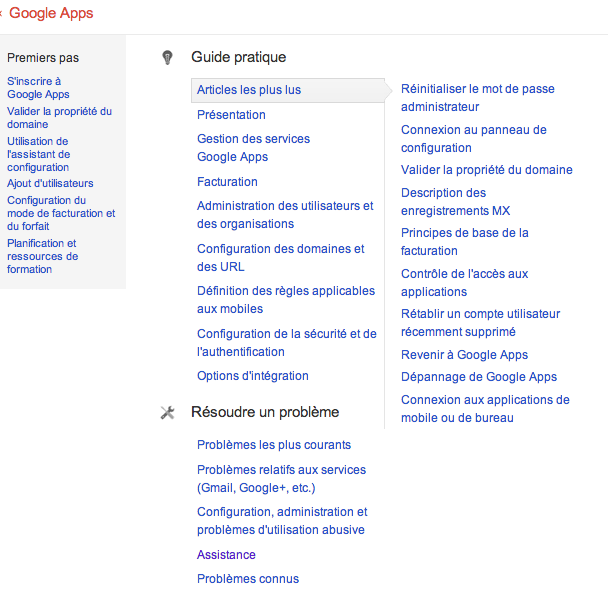Select Problèmes les plus courants

[274, 445]
